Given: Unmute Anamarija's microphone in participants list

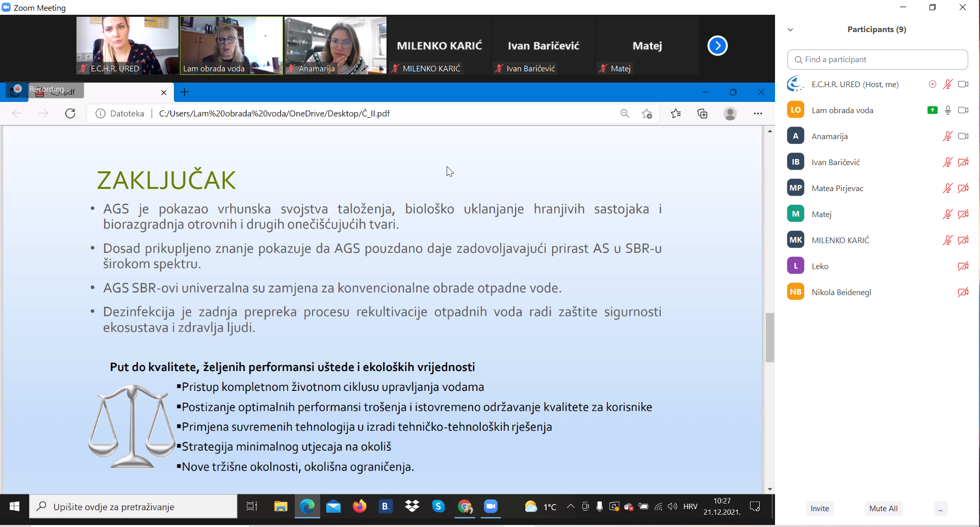Looking at the screenshot, I should [947, 137].
